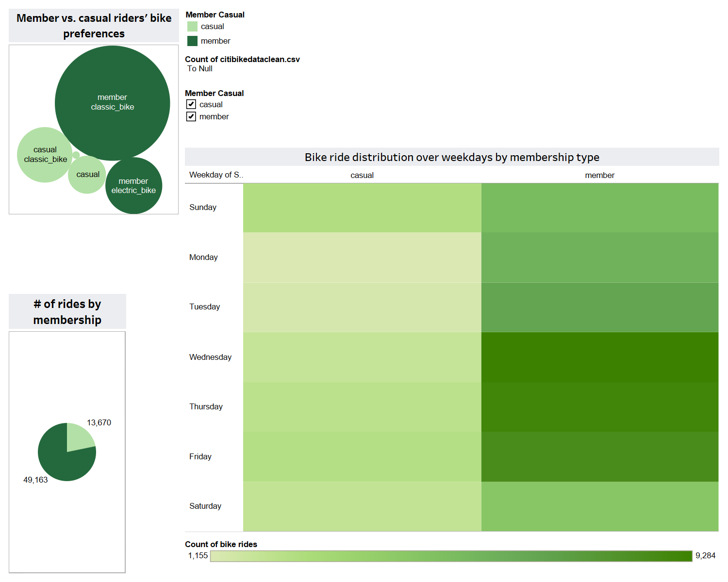The image size is (728, 582).
Task: Select the small casual bubble
Action: [86, 175]
